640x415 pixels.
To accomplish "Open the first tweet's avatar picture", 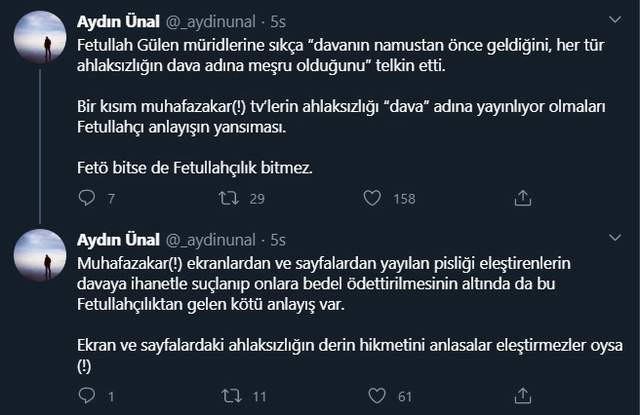I will (x=41, y=38).
